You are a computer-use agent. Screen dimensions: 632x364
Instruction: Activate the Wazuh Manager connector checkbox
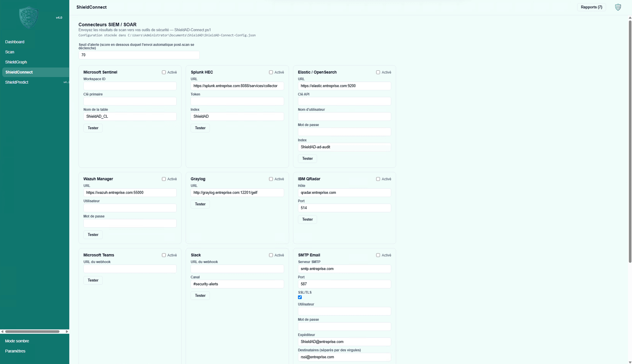[x=164, y=179]
